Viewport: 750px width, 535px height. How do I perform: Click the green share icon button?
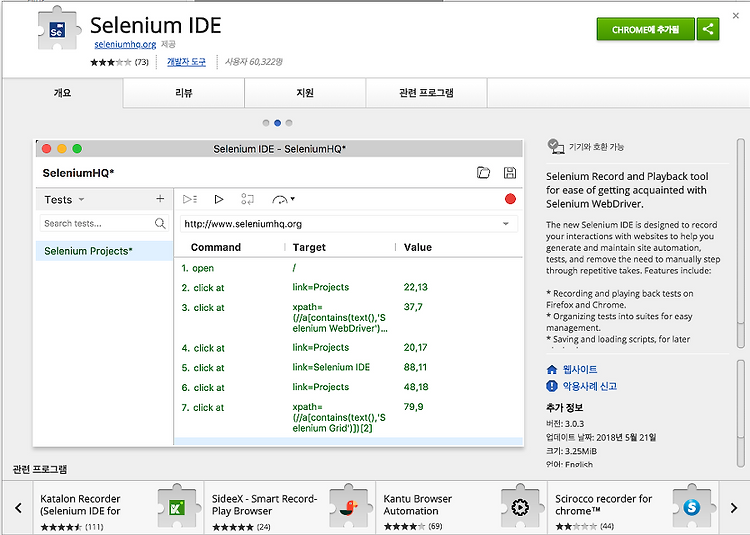708,29
